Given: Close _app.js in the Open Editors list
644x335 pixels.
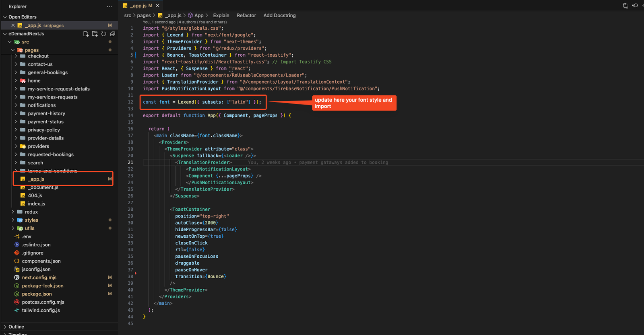Looking at the screenshot, I should 13,25.
